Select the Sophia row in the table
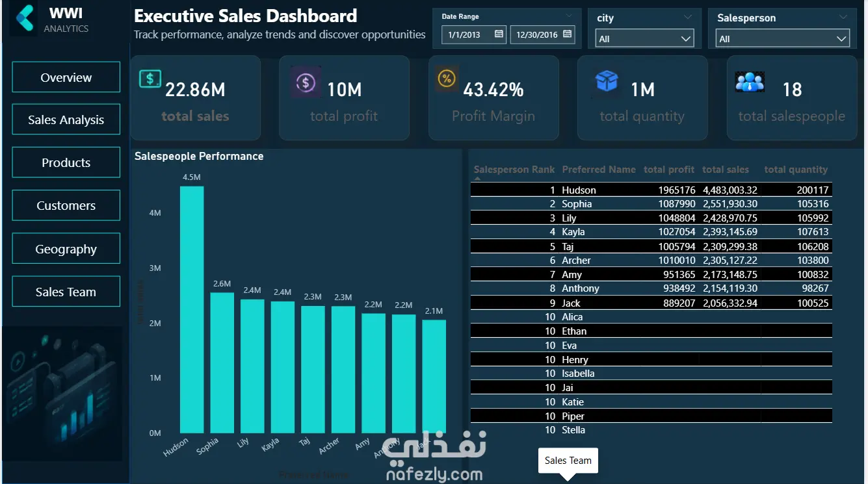The height and width of the screenshot is (484, 868). 651,204
